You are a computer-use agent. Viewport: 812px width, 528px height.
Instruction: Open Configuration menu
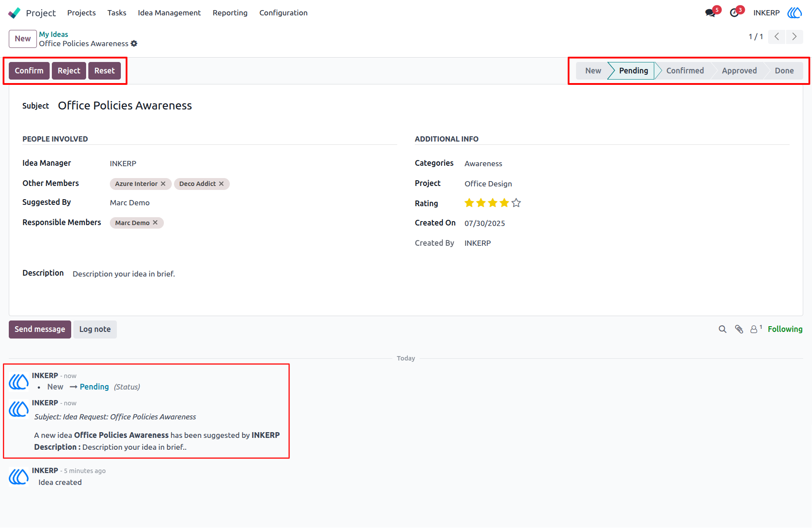(x=283, y=13)
